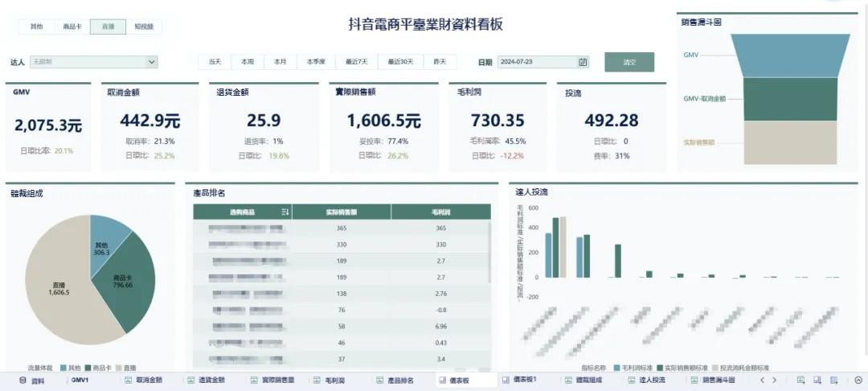Screen dimensions: 868x391
Task: Select the 商品卡 genre filter
Action: pos(72,27)
